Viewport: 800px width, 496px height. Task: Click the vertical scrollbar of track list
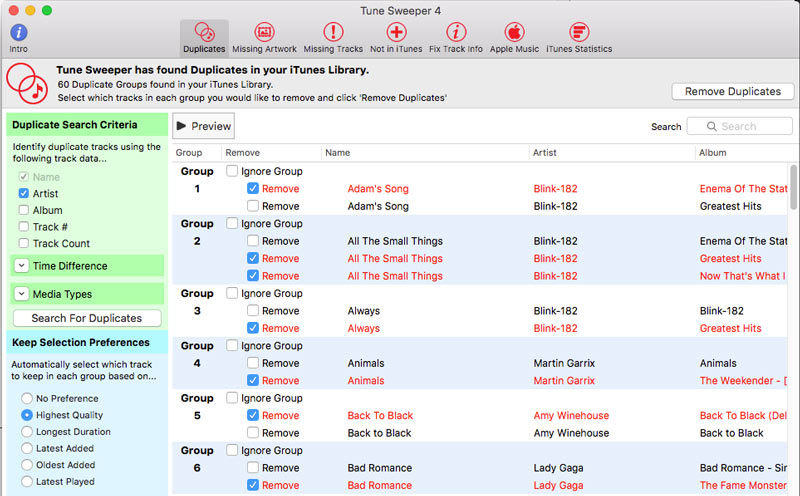click(x=793, y=187)
